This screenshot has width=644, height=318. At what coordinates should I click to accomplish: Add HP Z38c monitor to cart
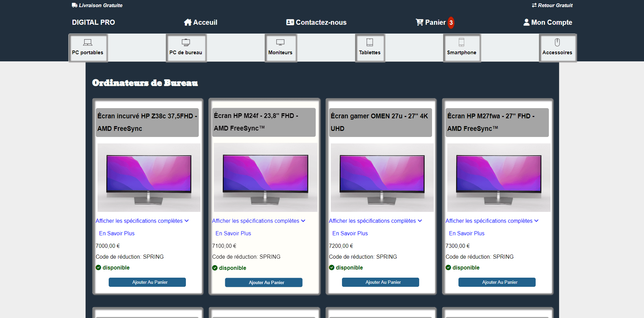[147, 282]
